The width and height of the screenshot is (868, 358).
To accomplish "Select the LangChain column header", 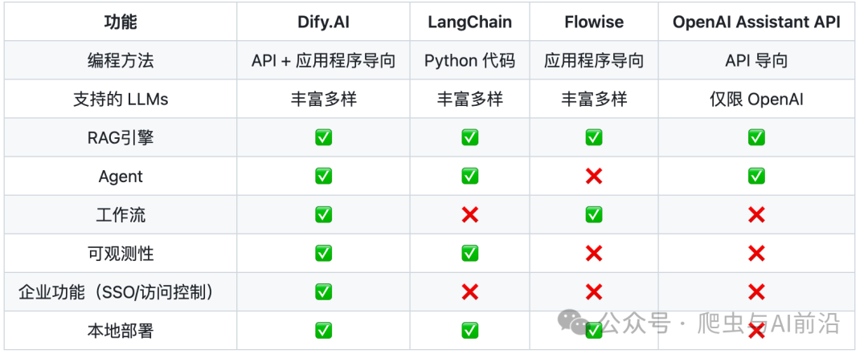I will (470, 22).
